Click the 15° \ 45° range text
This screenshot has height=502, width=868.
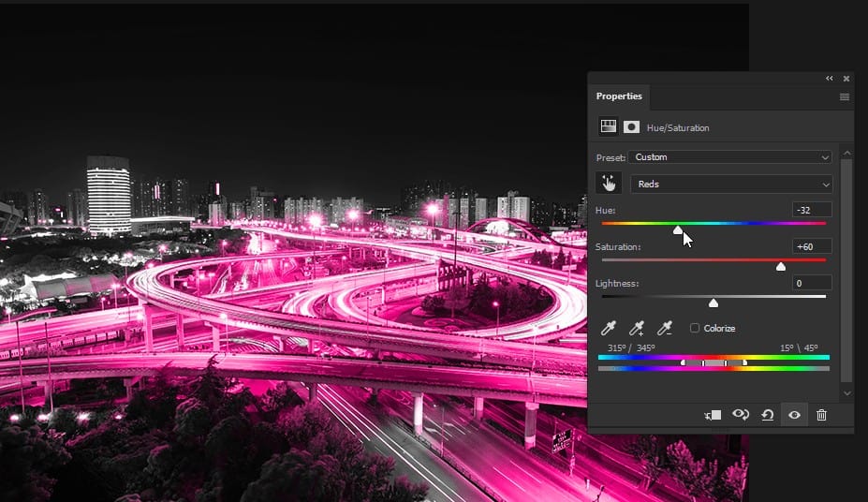(x=799, y=347)
